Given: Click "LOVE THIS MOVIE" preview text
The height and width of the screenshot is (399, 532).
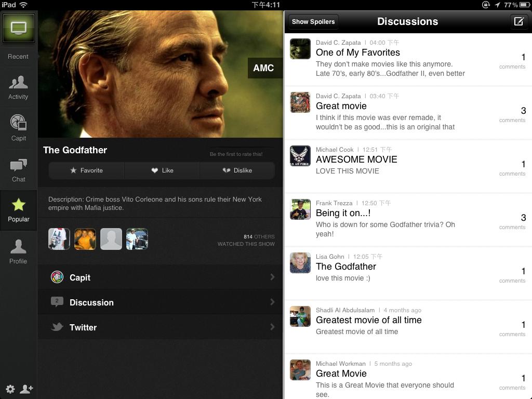Looking at the screenshot, I should [x=348, y=171].
